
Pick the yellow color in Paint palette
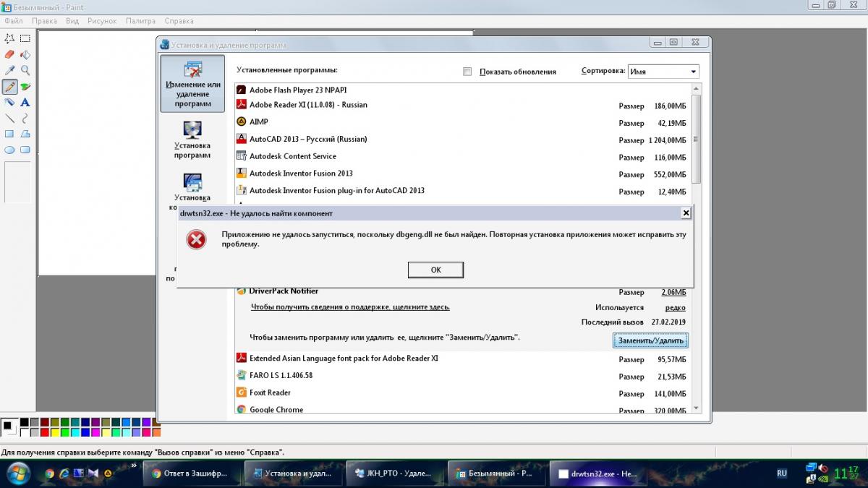(x=55, y=432)
